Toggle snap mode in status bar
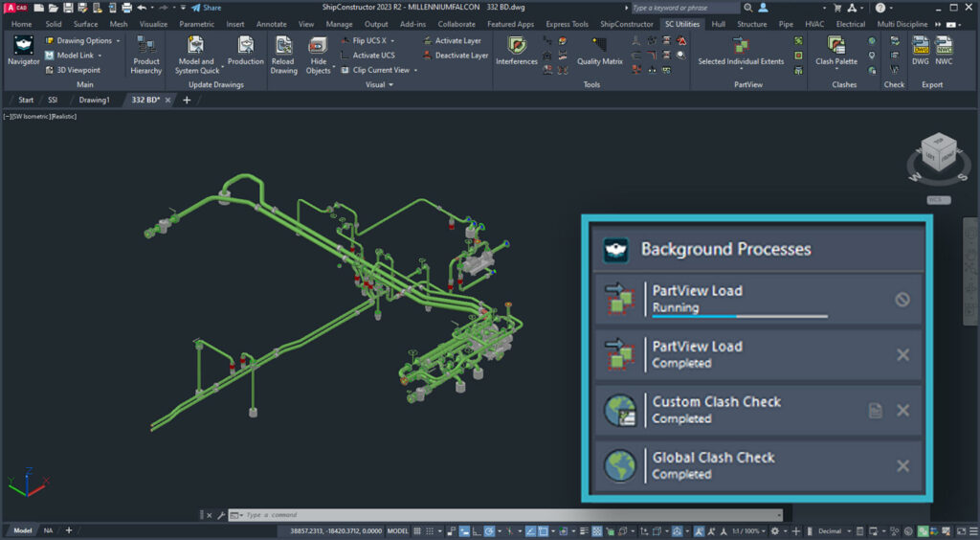This screenshot has width=980, height=540. [430, 531]
